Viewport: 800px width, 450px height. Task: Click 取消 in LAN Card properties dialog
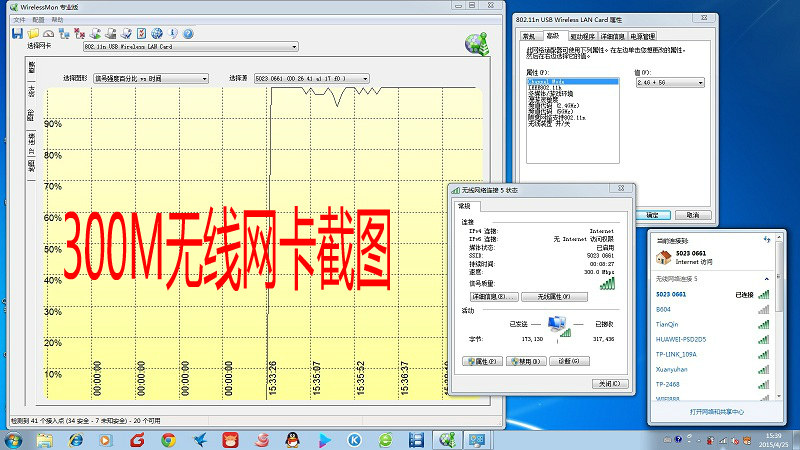[693, 215]
